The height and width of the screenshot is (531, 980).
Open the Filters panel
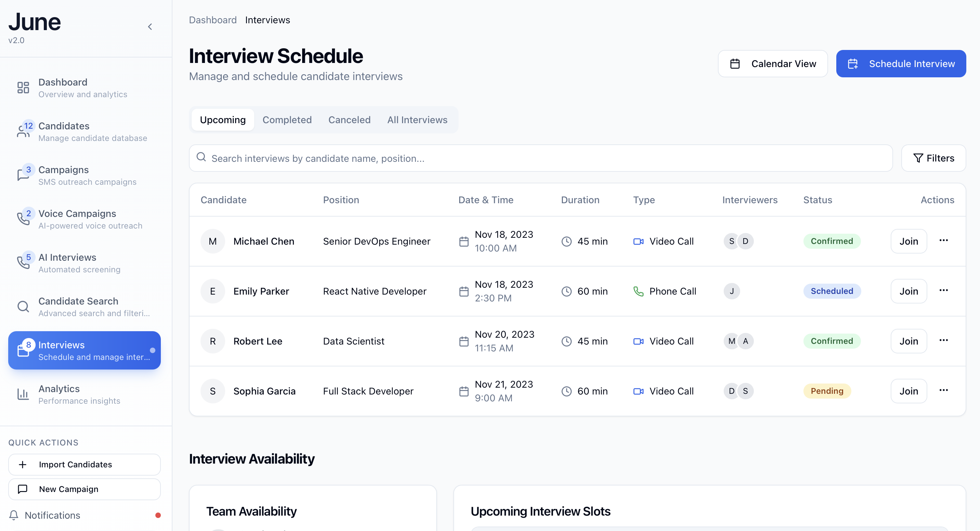coord(933,158)
